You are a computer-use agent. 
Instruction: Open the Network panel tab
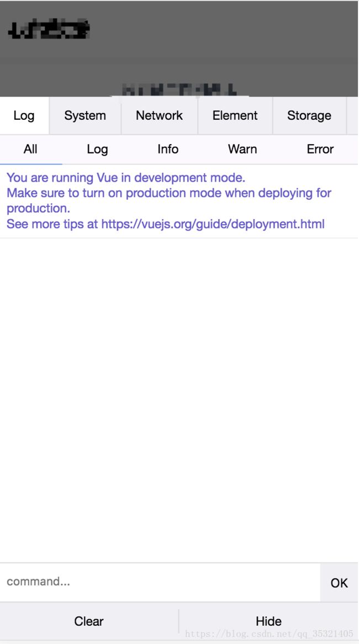pos(160,115)
